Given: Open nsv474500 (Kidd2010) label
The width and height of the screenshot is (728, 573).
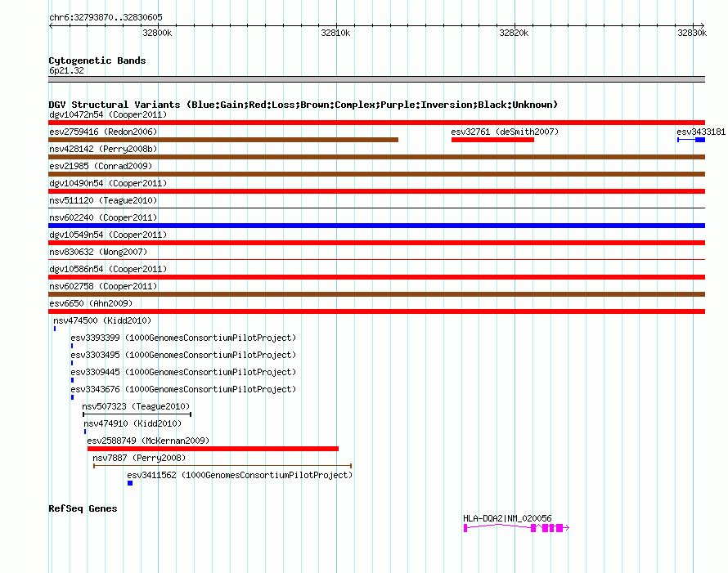Looking at the screenshot, I should (102, 320).
